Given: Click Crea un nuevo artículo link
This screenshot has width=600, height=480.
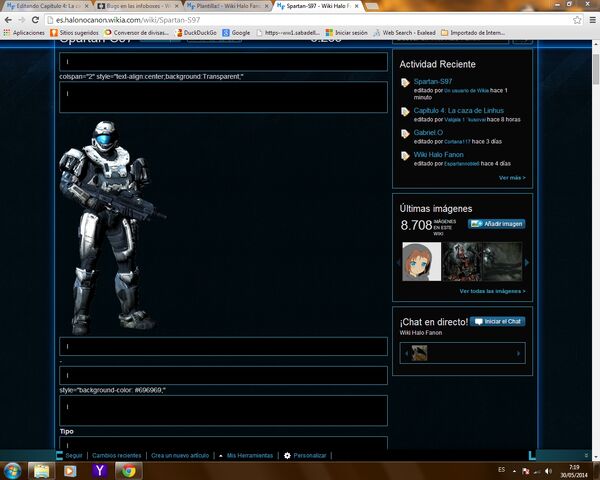Looking at the screenshot, I should coord(180,456).
